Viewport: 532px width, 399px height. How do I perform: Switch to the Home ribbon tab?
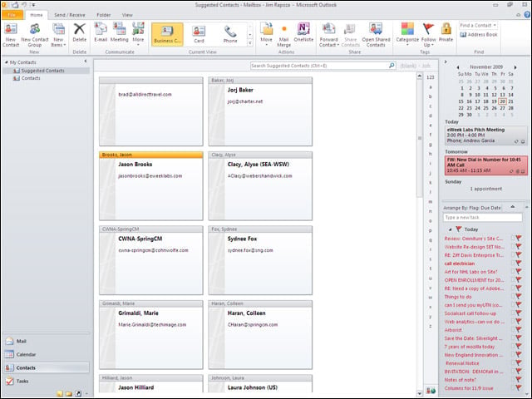click(37, 15)
